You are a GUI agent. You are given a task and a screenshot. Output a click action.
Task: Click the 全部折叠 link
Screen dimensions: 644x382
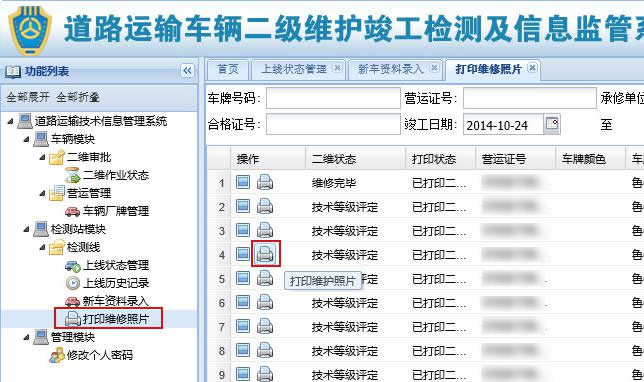78,97
